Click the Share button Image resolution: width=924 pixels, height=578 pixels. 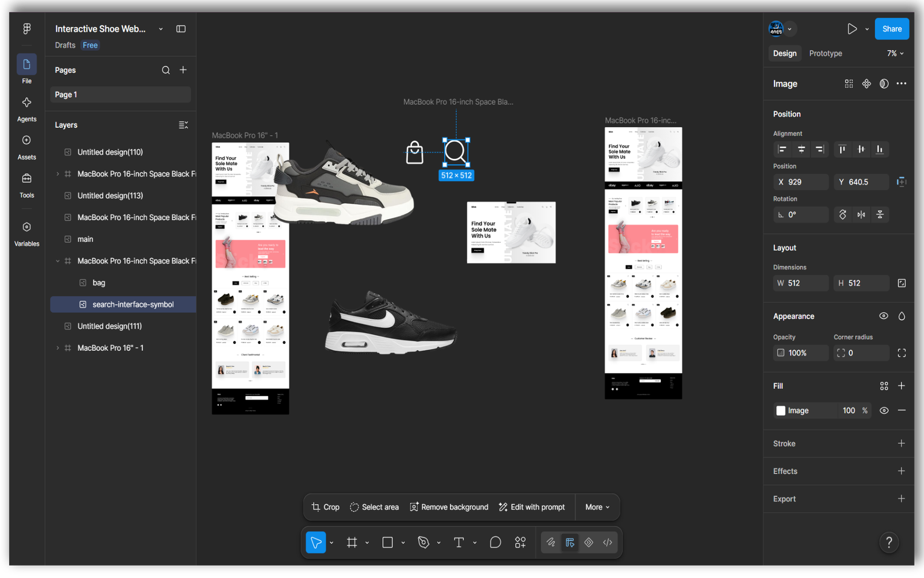pyautogui.click(x=892, y=29)
